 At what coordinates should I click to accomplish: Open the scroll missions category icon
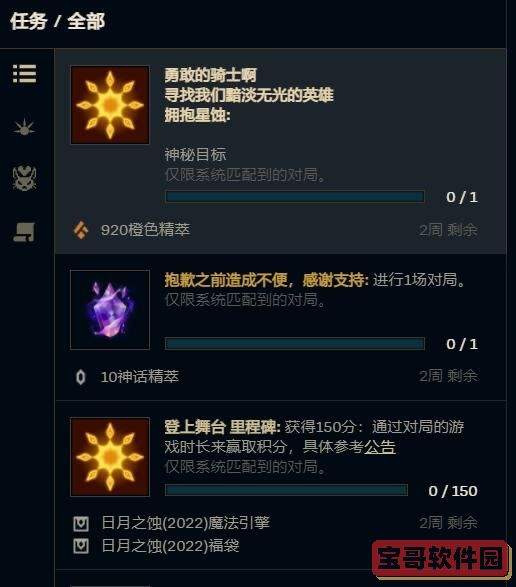[x=24, y=232]
